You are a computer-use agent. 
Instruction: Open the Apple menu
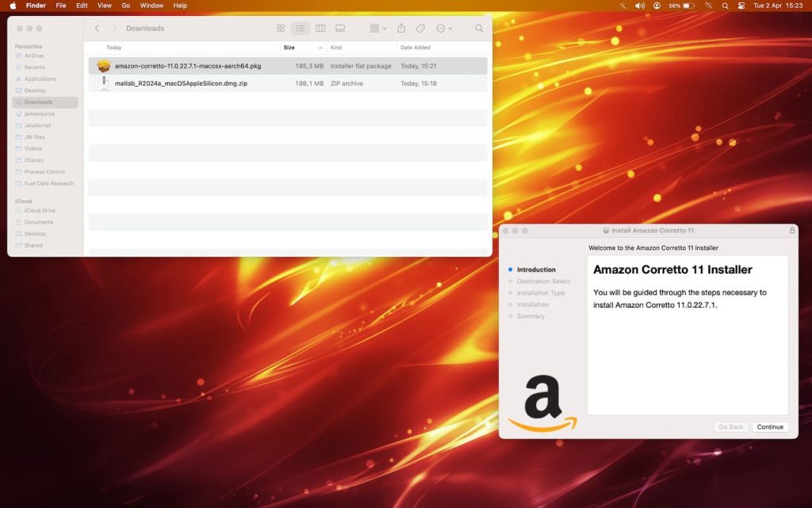(13, 6)
